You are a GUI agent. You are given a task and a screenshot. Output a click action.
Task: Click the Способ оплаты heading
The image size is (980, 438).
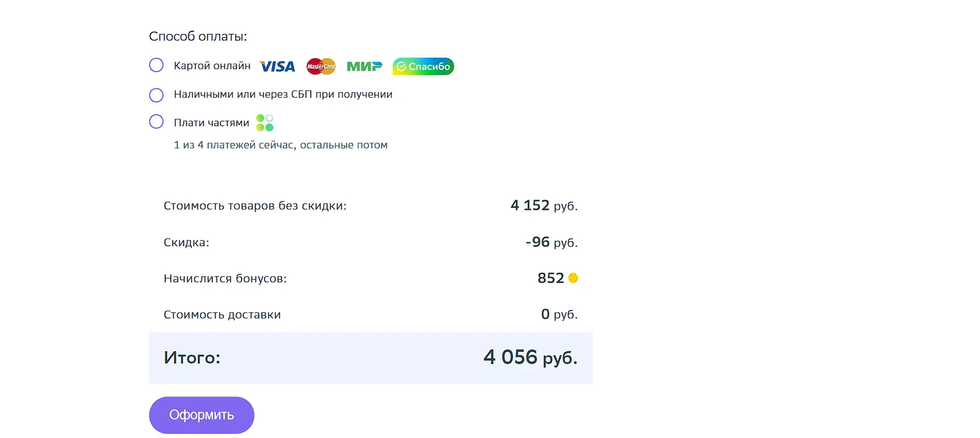(x=198, y=37)
